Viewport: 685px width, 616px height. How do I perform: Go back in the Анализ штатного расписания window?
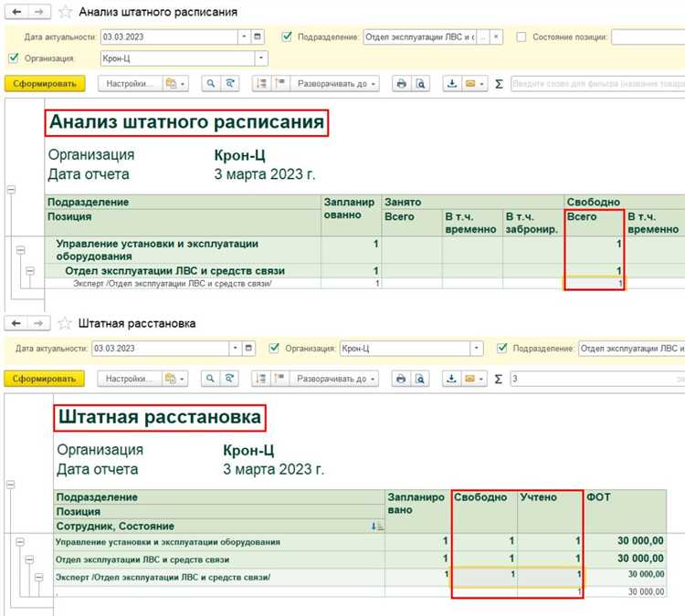pos(16,12)
